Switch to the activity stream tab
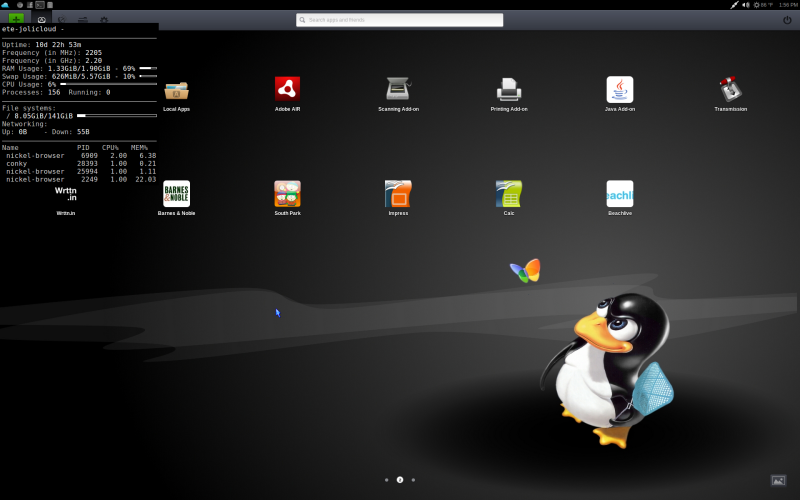Image resolution: width=800 pixels, height=500 pixels. [62, 20]
